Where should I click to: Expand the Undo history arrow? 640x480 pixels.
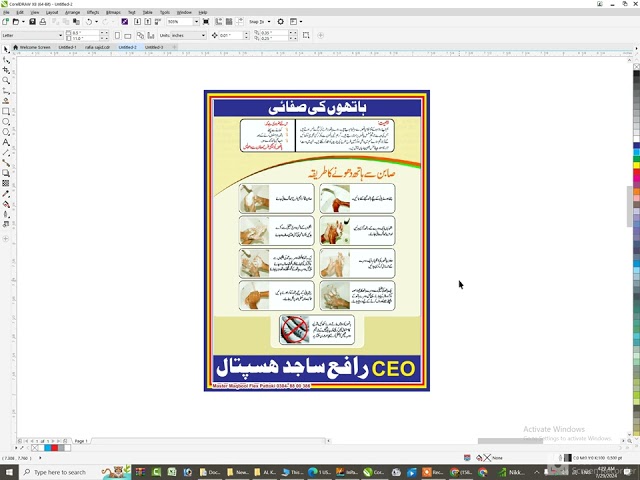96,22
